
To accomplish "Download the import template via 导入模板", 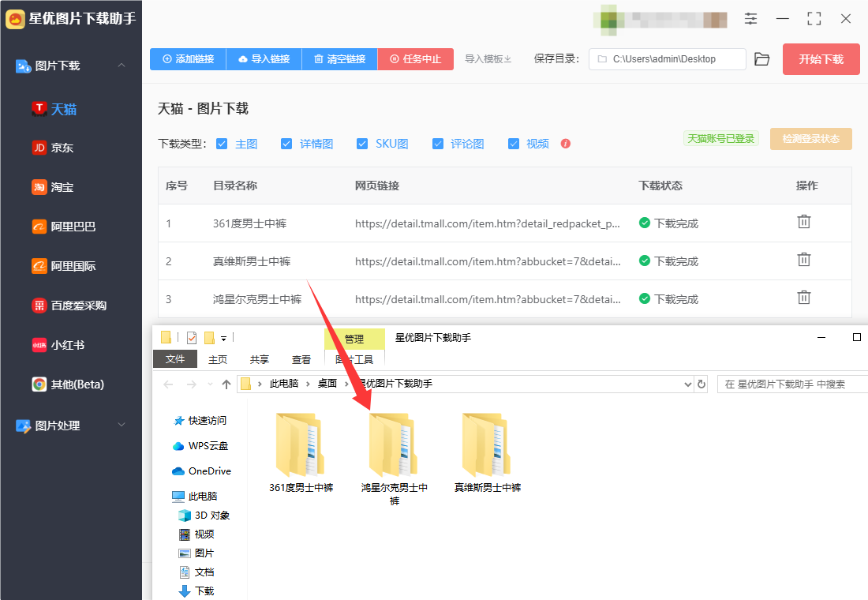I will 488,58.
